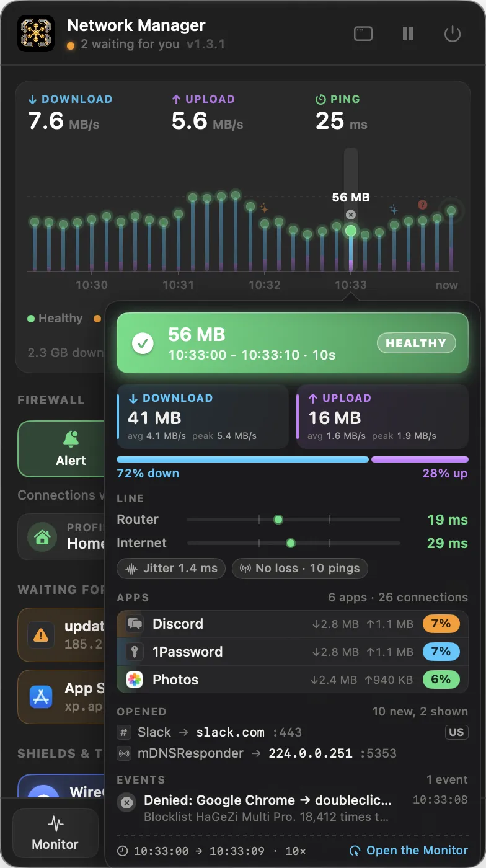The height and width of the screenshot is (868, 486).
Task: Click the 1Password app icon
Action: [x=135, y=652]
